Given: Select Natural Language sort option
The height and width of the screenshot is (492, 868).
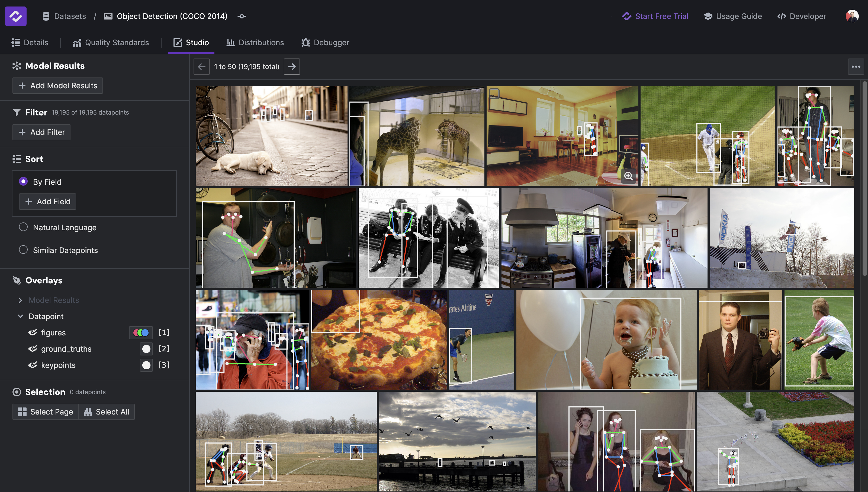Looking at the screenshot, I should click(23, 227).
